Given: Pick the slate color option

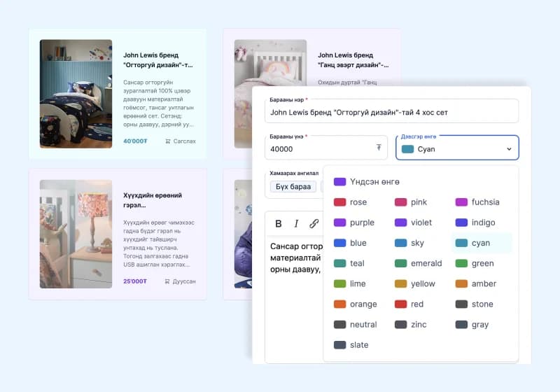Looking at the screenshot, I should 351,344.
